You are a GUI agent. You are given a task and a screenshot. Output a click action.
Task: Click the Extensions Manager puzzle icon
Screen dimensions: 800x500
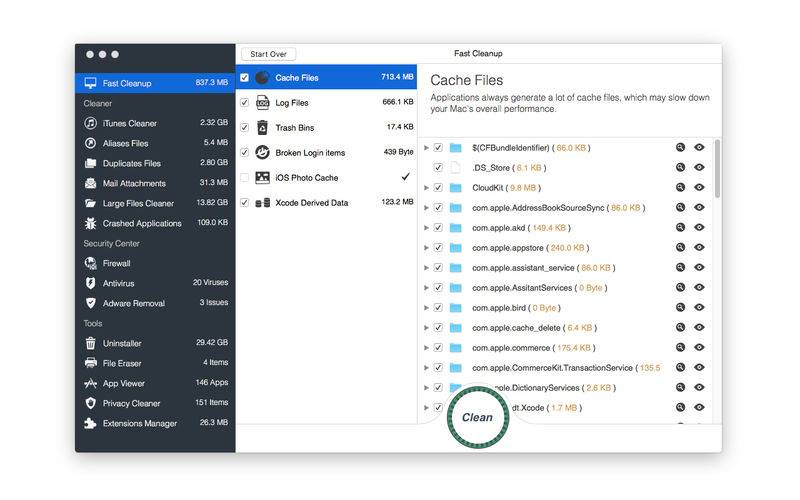pos(90,423)
